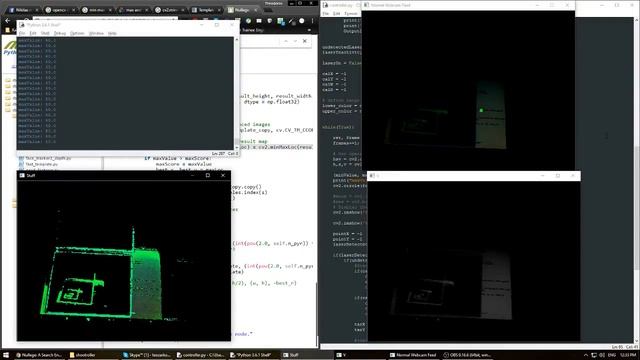Open the Windows Start menu
640x360 pixels.
[x=6, y=355]
